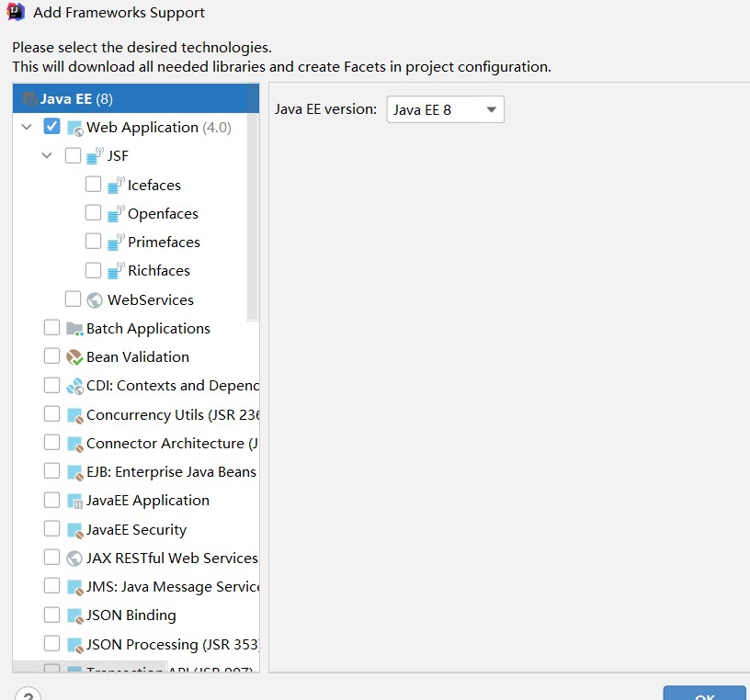Click the frameworks list vertical scrollbar
The image size is (750, 700).
click(x=253, y=202)
